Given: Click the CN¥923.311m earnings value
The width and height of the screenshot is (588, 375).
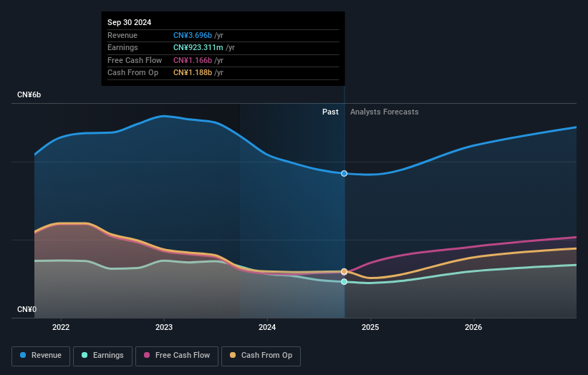Looking at the screenshot, I should pyautogui.click(x=198, y=47).
